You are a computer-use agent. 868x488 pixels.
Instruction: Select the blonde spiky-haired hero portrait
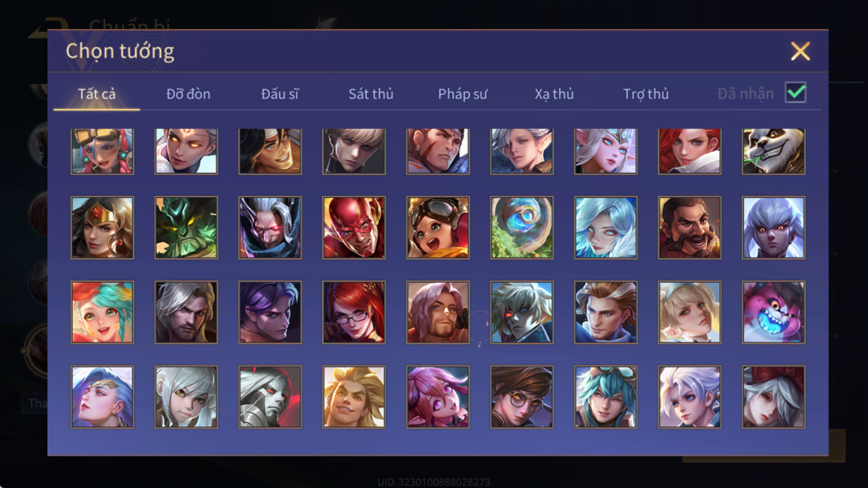(x=354, y=397)
